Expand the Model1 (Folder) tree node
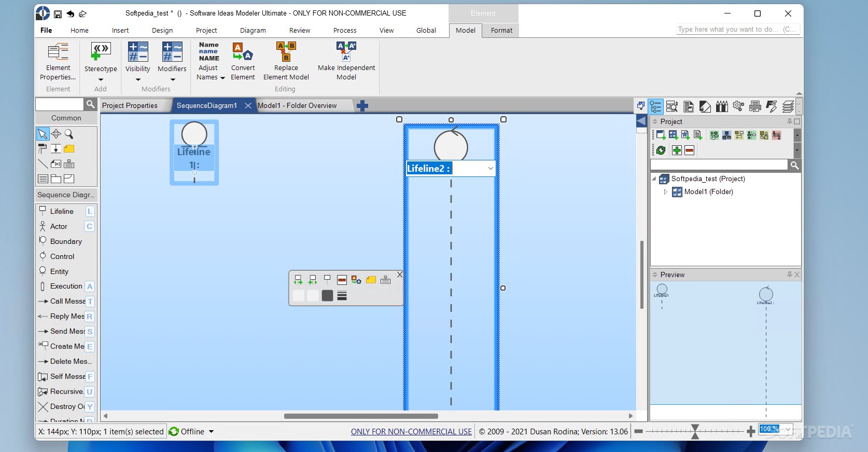Screen dimensions: 868x452 666,191
